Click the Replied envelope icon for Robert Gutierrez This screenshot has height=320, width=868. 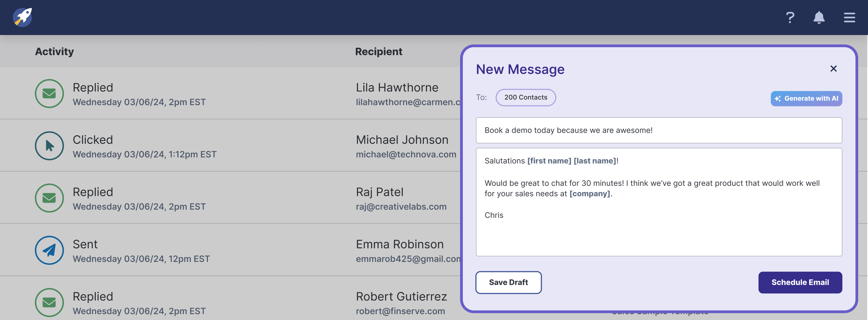point(49,302)
